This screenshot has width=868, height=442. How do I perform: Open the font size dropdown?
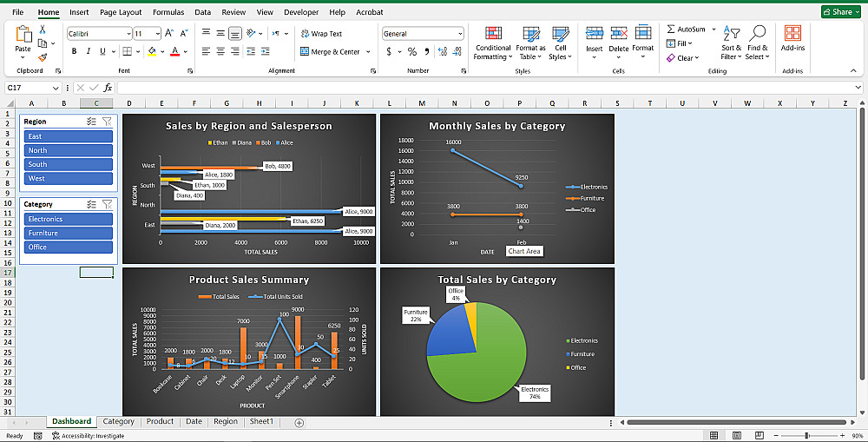click(x=158, y=34)
